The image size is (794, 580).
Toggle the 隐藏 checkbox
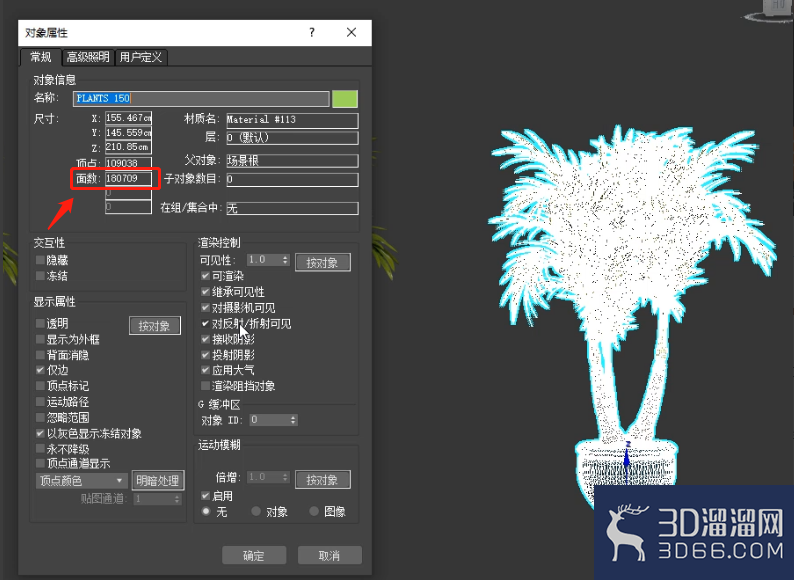(x=40, y=260)
